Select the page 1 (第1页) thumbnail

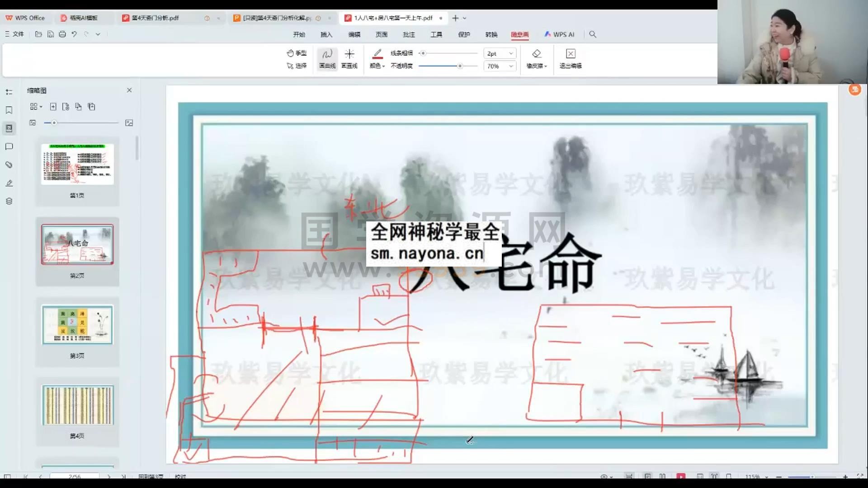[x=77, y=164]
